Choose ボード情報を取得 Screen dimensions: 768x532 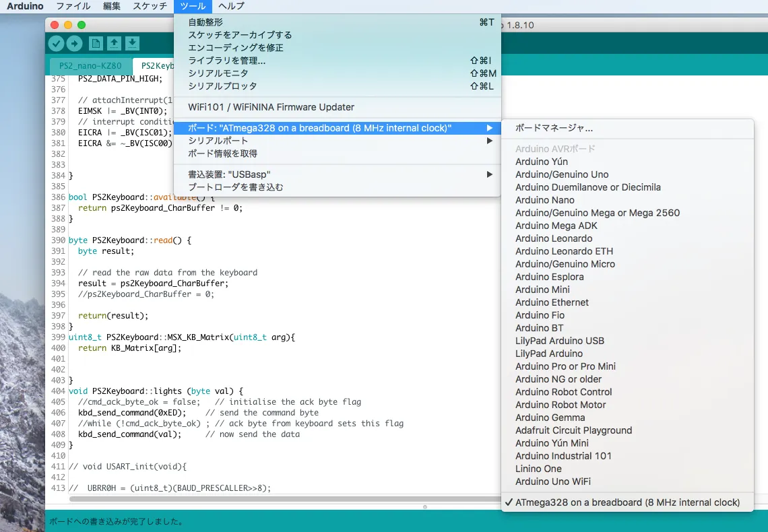point(338,154)
